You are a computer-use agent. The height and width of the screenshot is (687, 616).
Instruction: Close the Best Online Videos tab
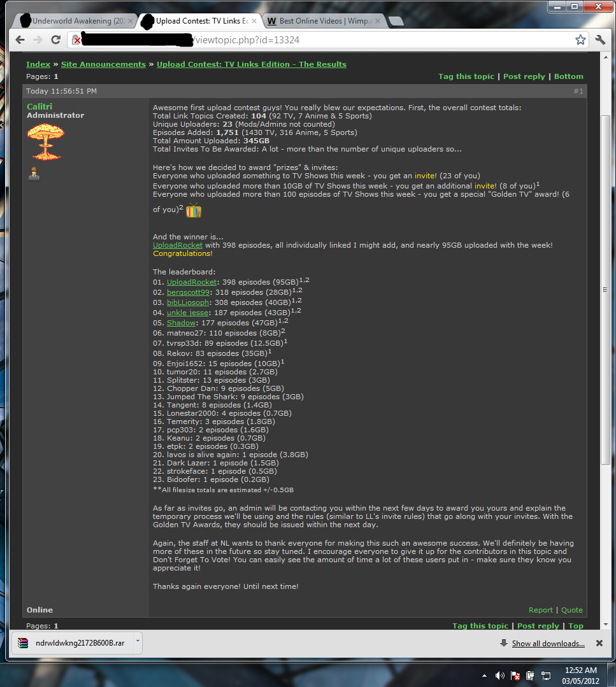click(378, 21)
